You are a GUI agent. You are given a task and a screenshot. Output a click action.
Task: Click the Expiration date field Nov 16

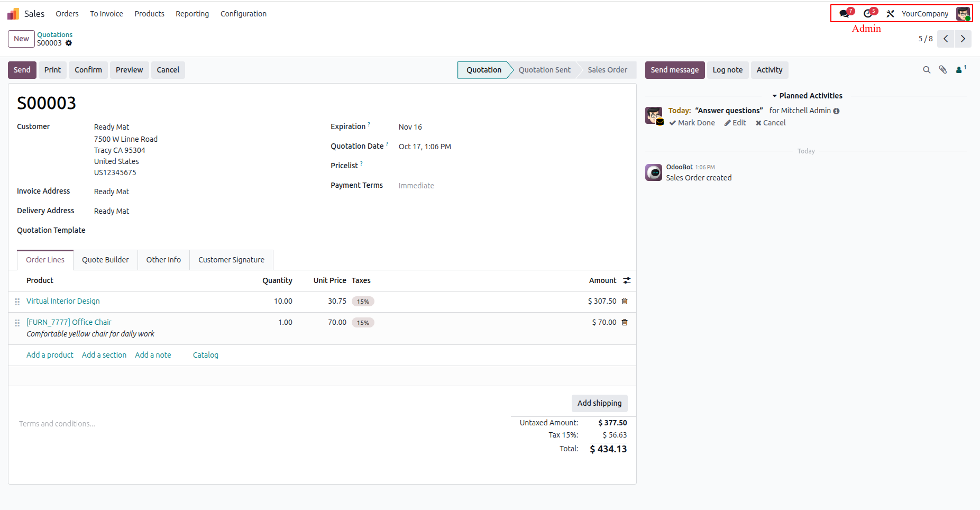[410, 127]
